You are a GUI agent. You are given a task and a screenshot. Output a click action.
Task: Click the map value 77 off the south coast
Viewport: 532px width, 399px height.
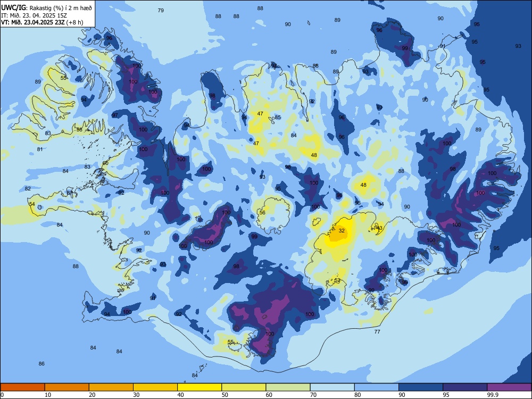click(x=377, y=332)
